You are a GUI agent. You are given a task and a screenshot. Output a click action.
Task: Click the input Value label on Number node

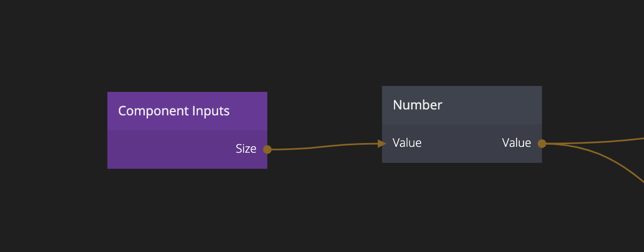tap(407, 143)
